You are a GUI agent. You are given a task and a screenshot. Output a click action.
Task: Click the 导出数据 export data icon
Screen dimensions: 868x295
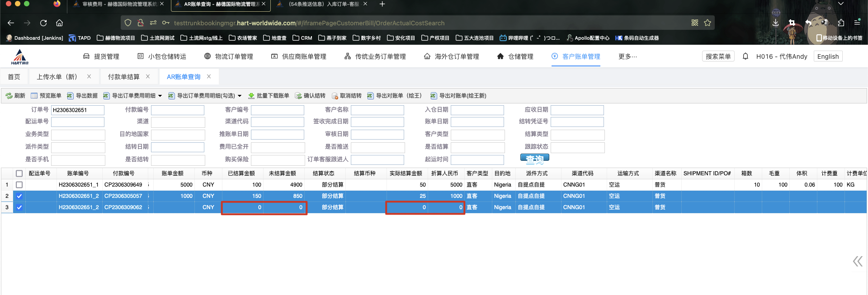coord(71,96)
